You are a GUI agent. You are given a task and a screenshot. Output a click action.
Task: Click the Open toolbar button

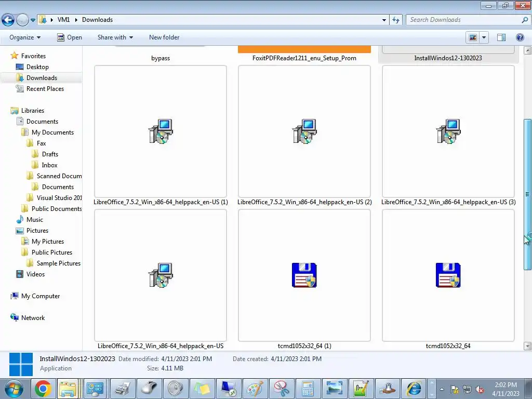point(70,37)
